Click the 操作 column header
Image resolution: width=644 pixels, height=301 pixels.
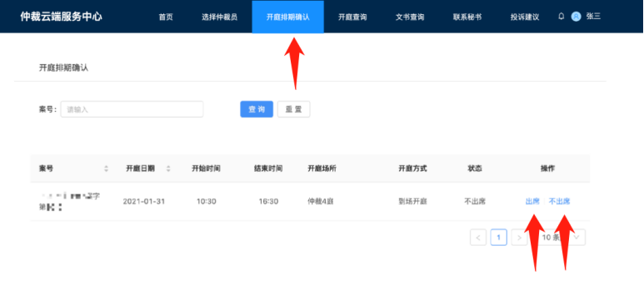(548, 168)
